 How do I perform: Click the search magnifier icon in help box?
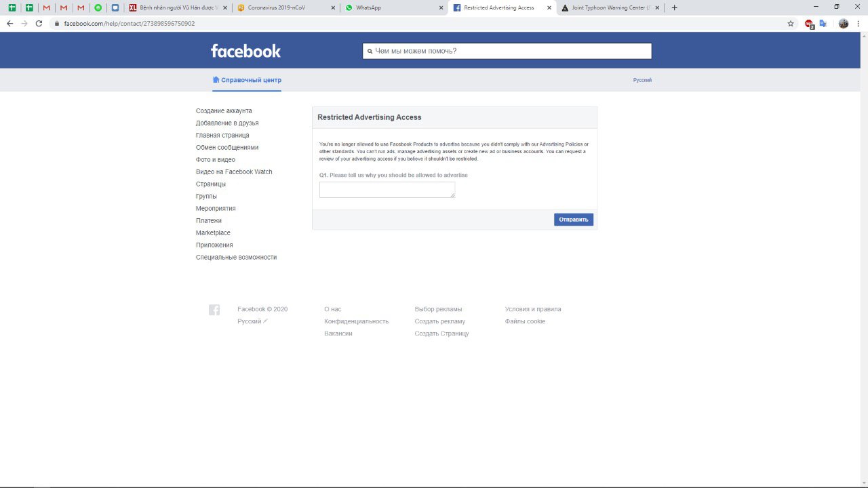[x=370, y=51]
